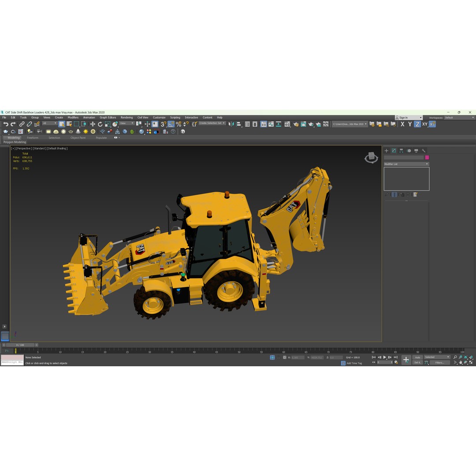Click the Set K. button
Viewport: 476px width, 476px height.
418,362
